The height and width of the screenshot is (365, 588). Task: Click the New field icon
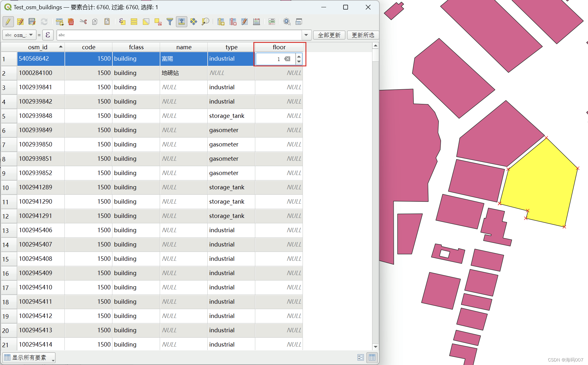pyautogui.click(x=221, y=22)
